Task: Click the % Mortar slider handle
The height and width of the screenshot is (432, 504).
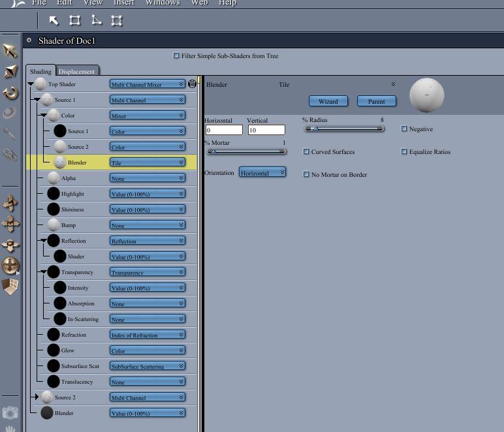Action: point(213,151)
